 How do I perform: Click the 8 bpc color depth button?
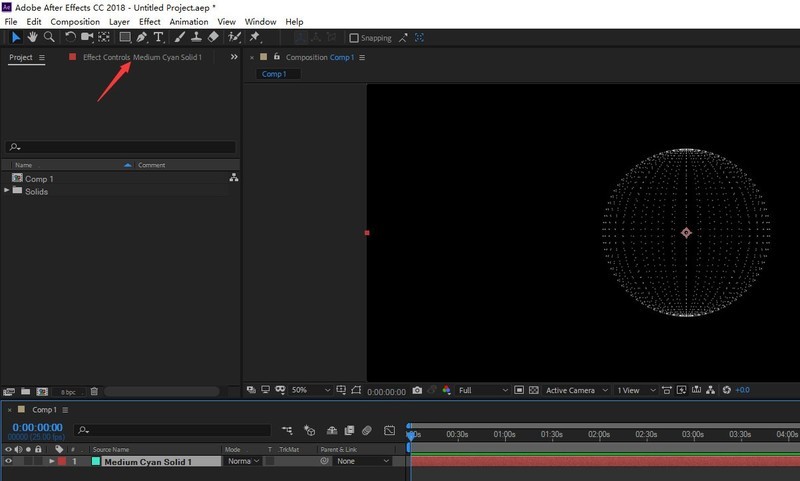68,391
